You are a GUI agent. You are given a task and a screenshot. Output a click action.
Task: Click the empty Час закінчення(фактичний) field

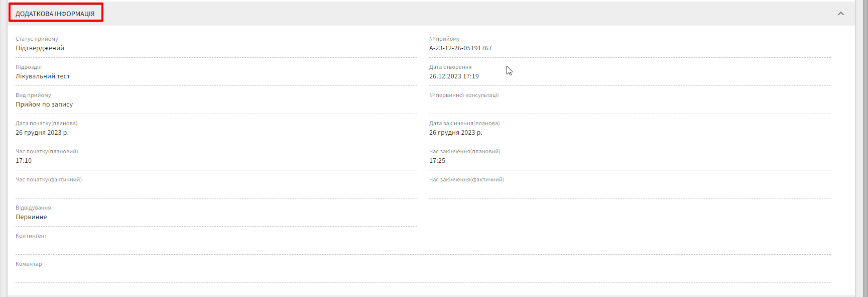(630, 189)
